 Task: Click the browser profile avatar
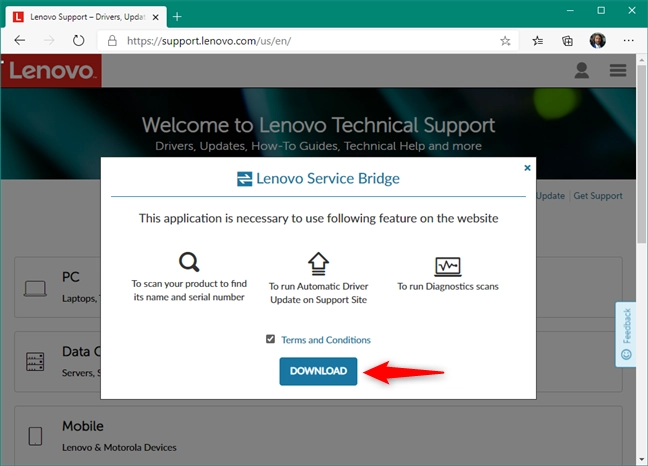[x=598, y=40]
